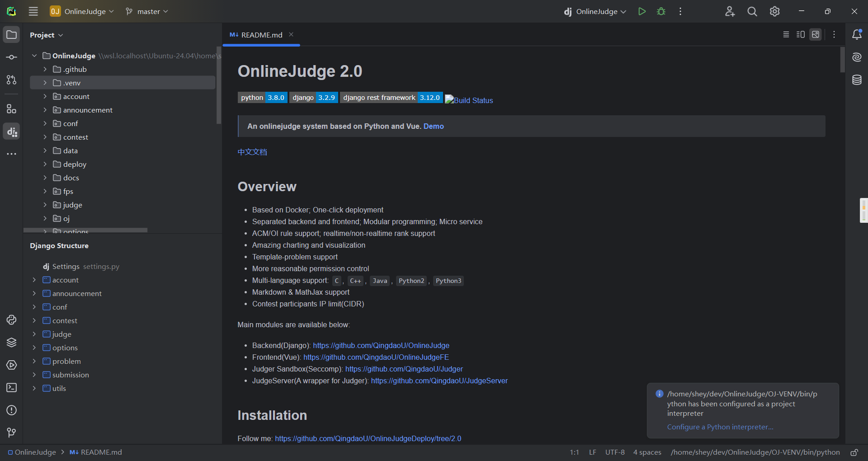
Task: Open the Database tool window
Action: pos(857,80)
